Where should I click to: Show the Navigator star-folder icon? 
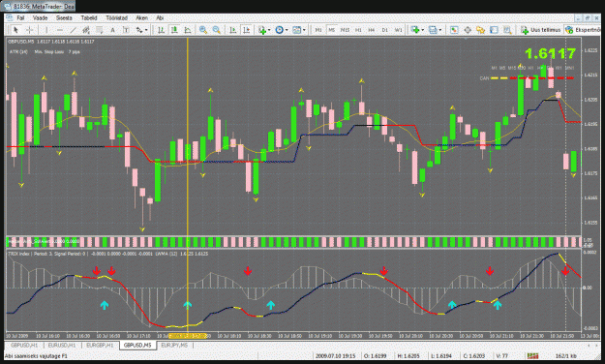click(x=480, y=30)
